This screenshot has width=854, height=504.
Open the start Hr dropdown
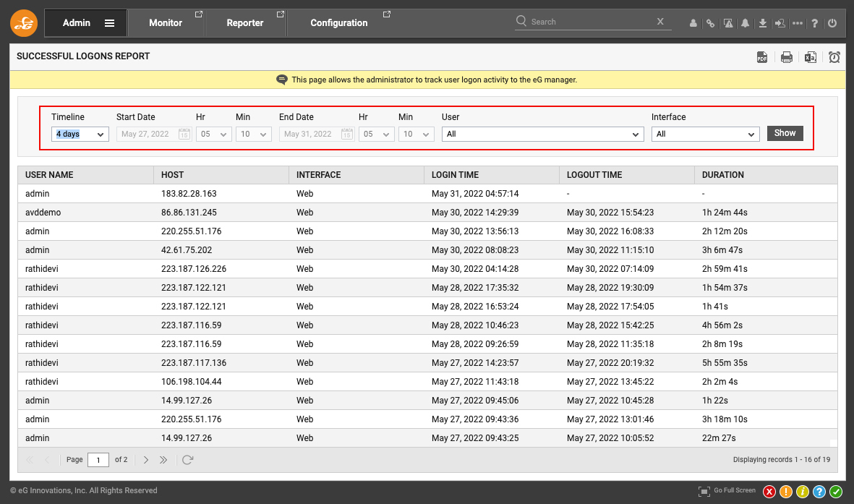(x=213, y=134)
